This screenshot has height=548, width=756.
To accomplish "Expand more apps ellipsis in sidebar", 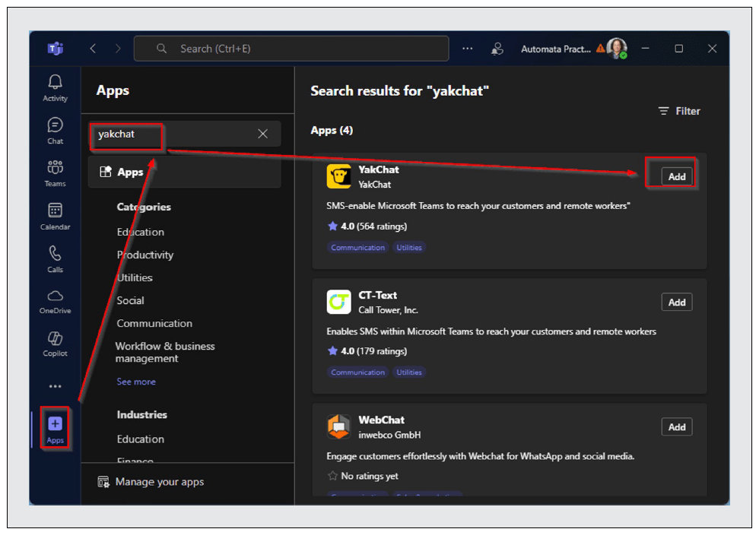I will [x=55, y=386].
